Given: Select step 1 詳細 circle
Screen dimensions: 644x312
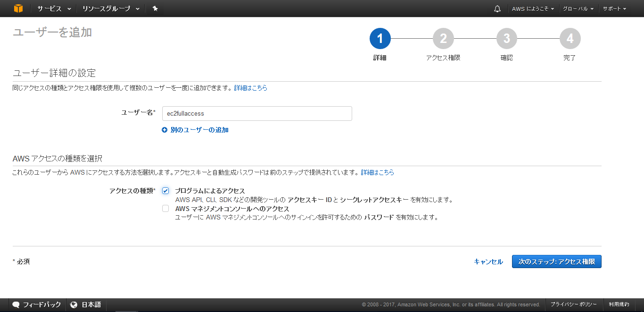Looking at the screenshot, I should tap(380, 38).
